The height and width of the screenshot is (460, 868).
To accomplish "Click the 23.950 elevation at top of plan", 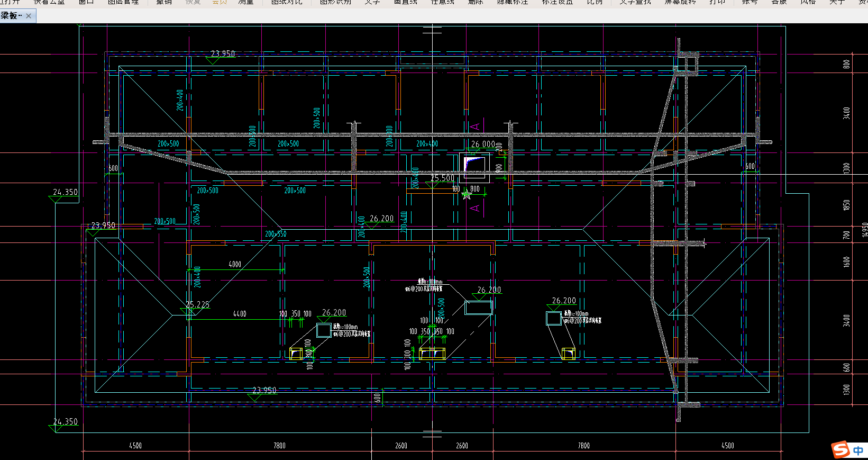I will point(223,53).
